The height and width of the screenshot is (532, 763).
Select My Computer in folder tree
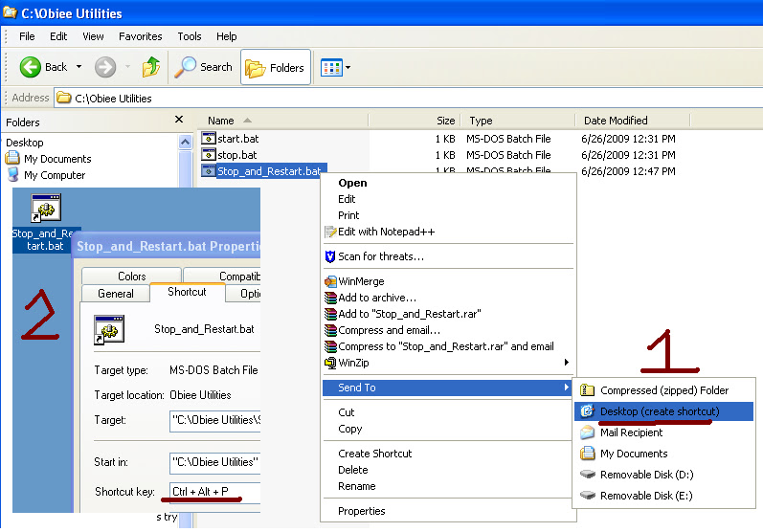[x=55, y=175]
